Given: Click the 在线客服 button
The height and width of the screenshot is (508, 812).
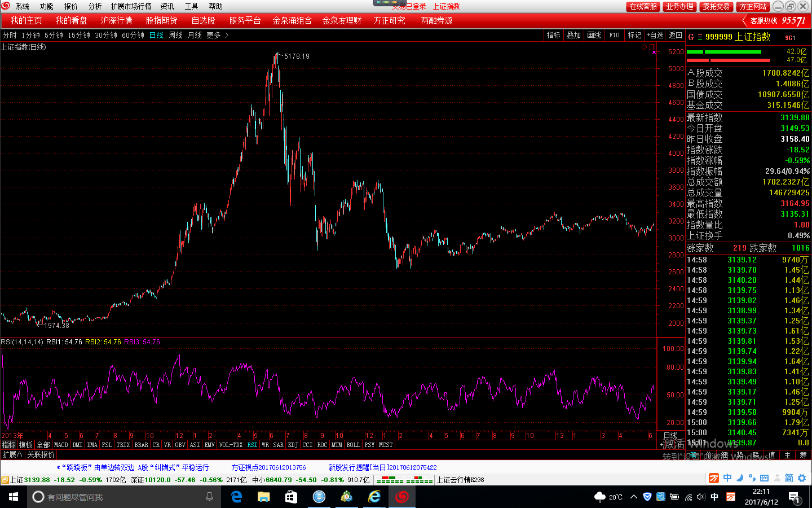Looking at the screenshot, I should pyautogui.click(x=643, y=6).
